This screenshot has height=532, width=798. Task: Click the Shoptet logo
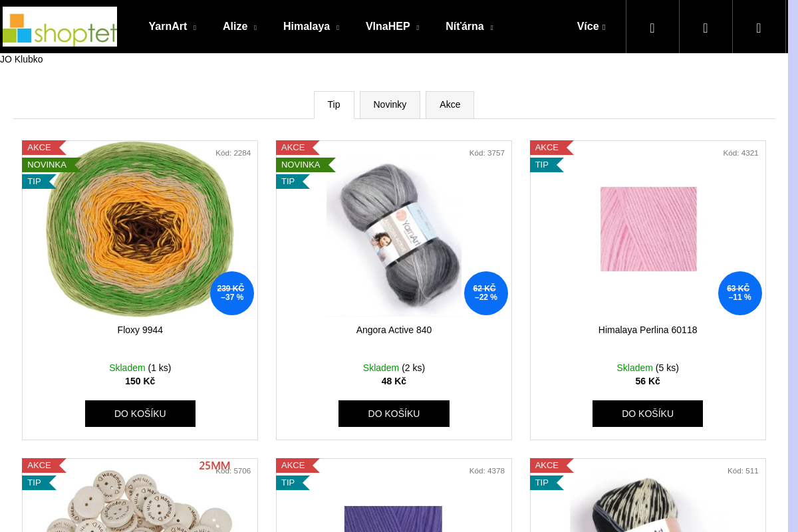click(60, 27)
